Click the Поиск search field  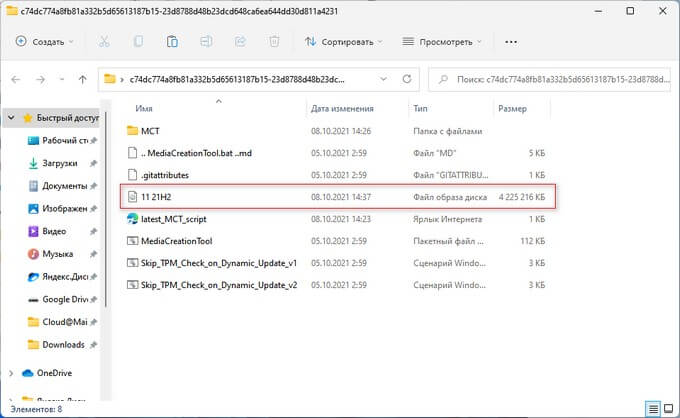point(549,79)
